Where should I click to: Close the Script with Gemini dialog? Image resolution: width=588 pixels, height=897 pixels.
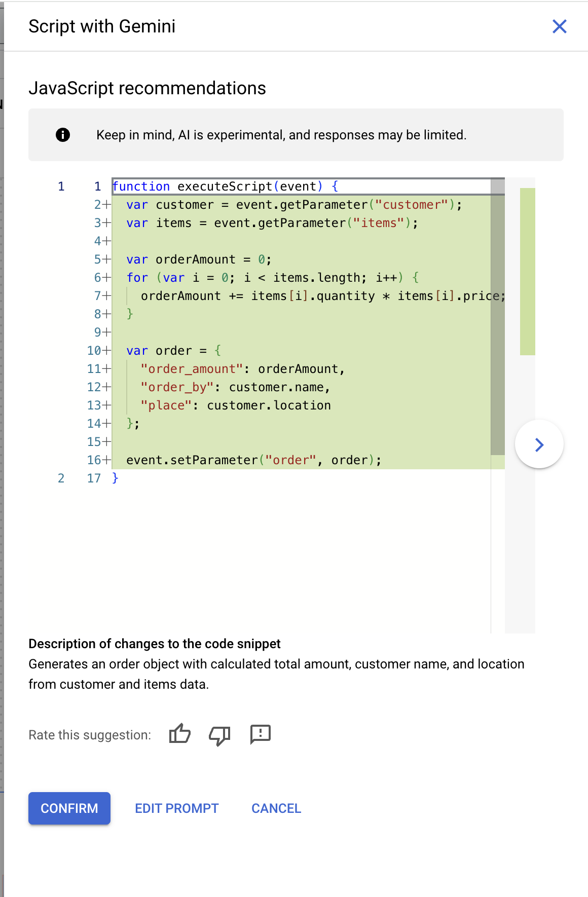[x=559, y=26]
